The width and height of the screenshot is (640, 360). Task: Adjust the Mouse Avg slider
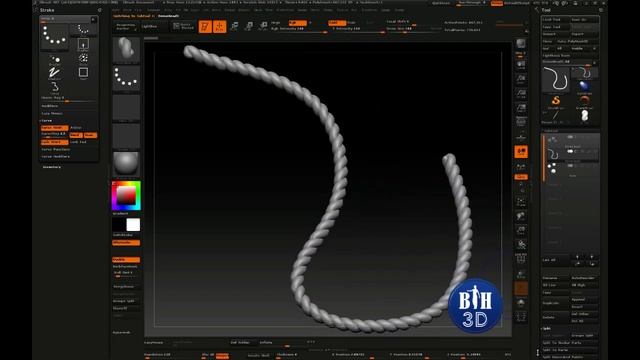(x=68, y=99)
